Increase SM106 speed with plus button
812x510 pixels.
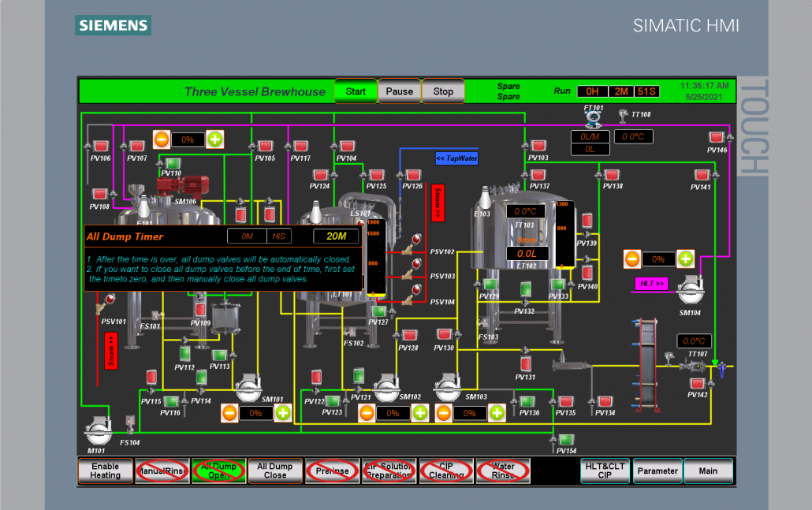(215, 140)
